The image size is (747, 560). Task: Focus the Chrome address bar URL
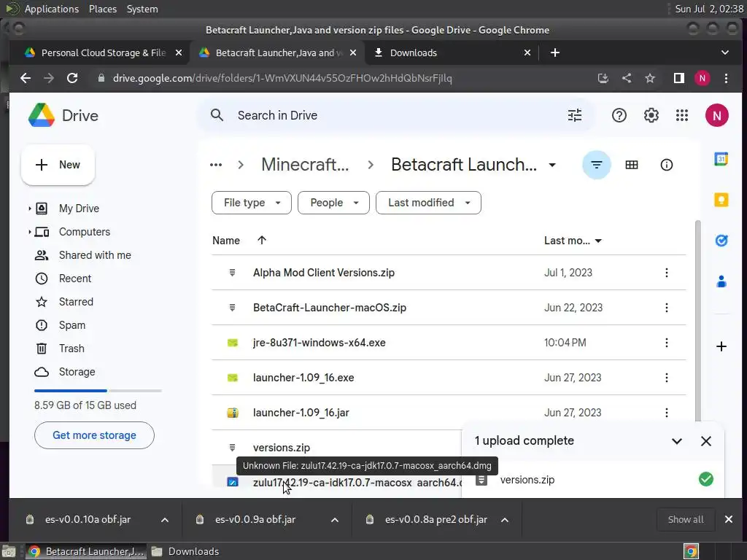(x=282, y=78)
